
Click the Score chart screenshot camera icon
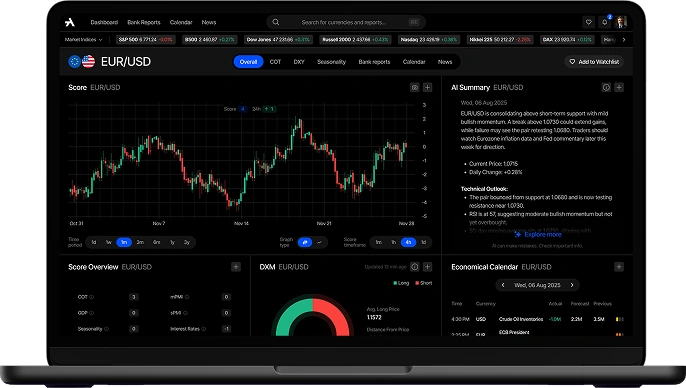click(414, 87)
